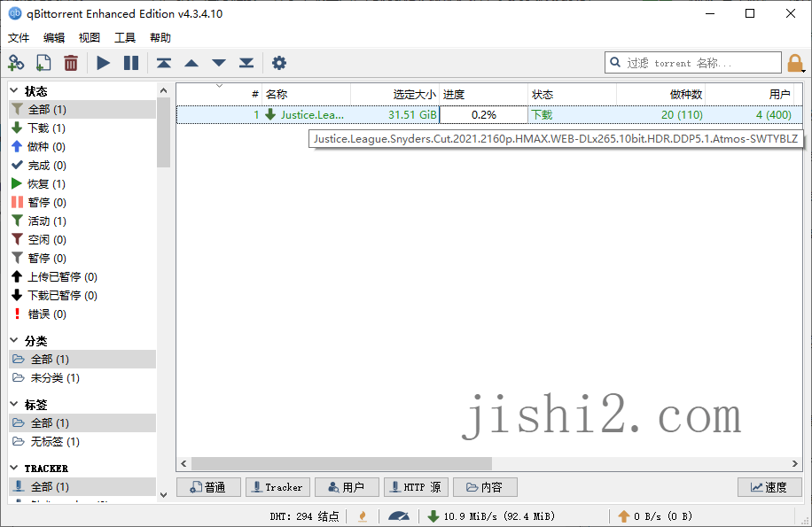Open 文件 menu
The width and height of the screenshot is (812, 527).
(19, 38)
